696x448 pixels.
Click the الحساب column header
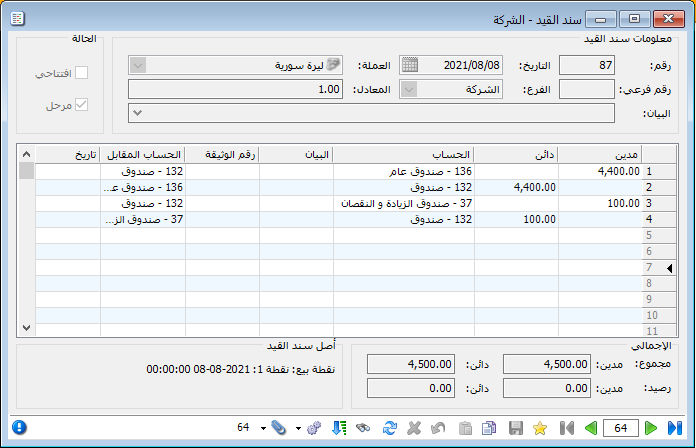tap(403, 155)
